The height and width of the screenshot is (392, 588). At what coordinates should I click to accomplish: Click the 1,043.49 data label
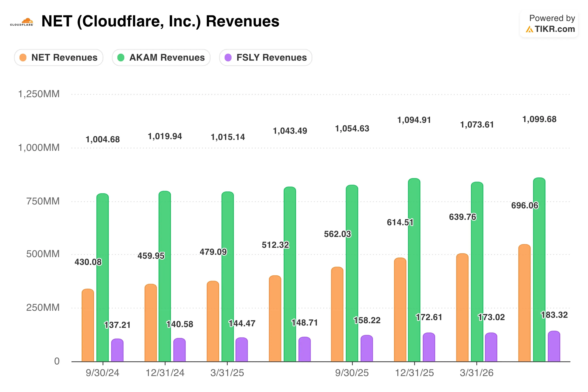click(290, 131)
